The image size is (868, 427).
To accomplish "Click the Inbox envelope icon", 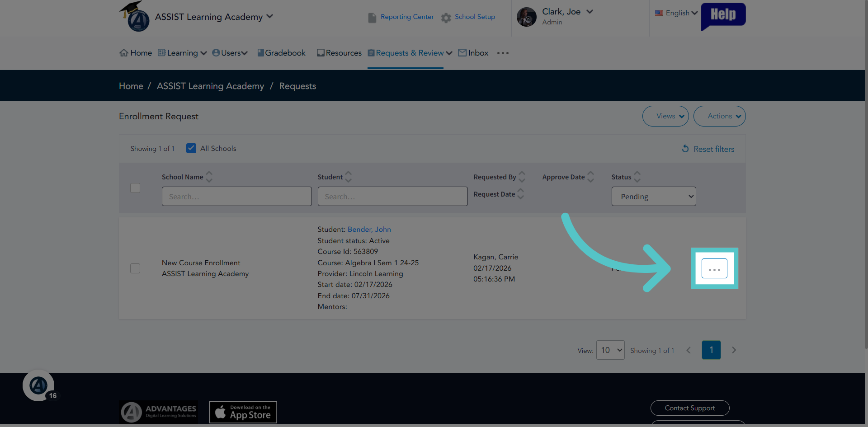I will point(462,53).
